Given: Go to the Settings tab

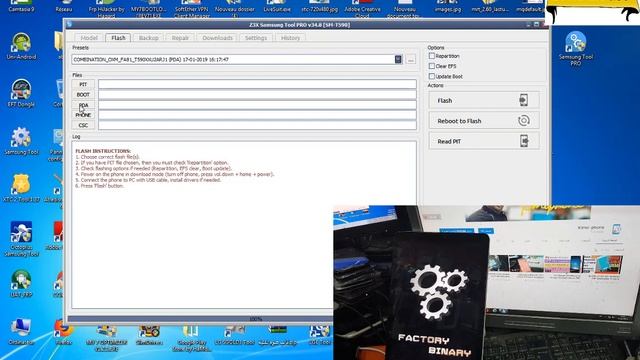Looking at the screenshot, I should tap(256, 38).
